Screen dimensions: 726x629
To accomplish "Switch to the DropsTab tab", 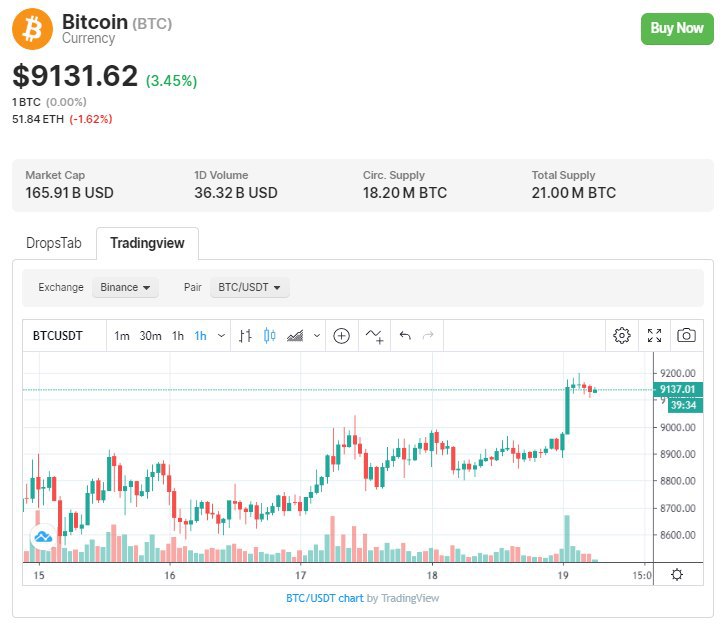I will tap(54, 243).
